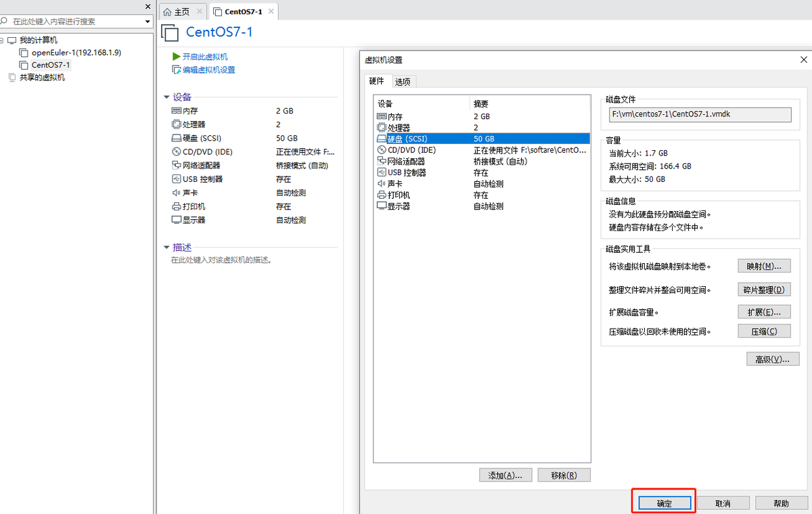Click the green play icon to power on
This screenshot has width=812, height=514.
click(x=177, y=57)
